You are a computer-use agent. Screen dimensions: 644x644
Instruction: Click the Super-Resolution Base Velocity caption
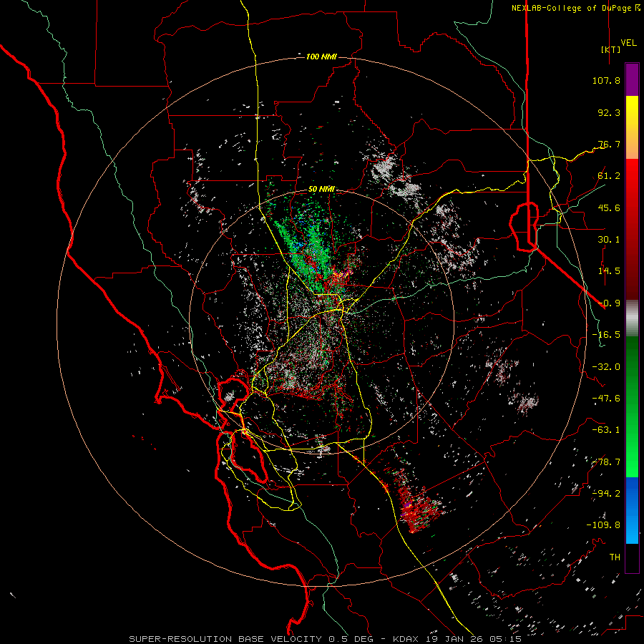coord(326,639)
